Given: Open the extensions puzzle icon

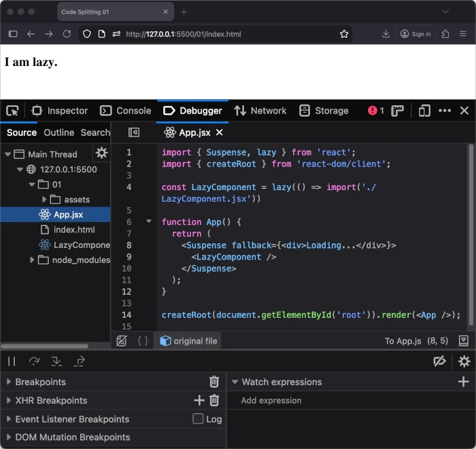Looking at the screenshot, I should click(445, 34).
